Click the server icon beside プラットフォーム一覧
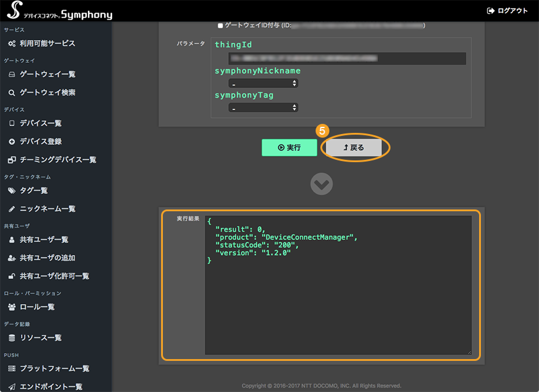539x392 pixels. coord(12,369)
